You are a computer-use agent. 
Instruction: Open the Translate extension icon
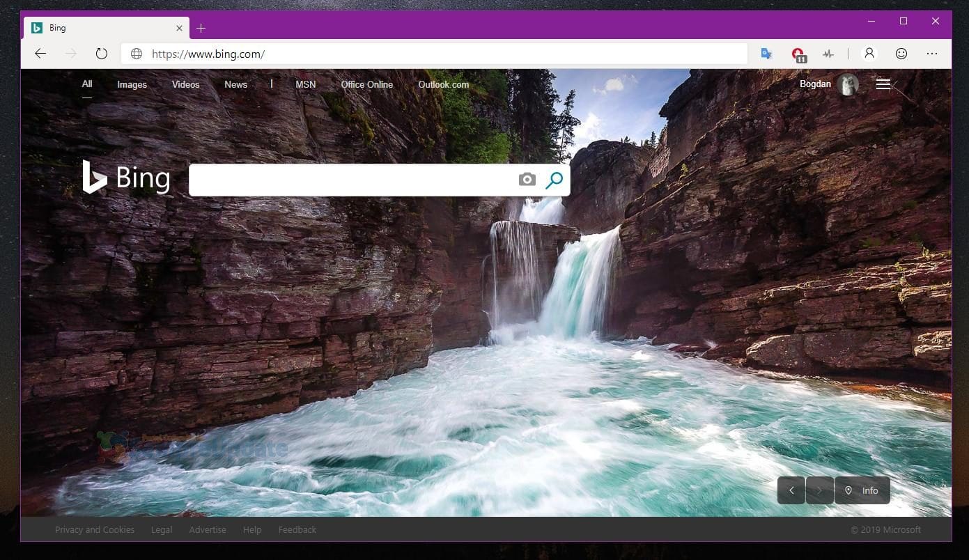coord(766,54)
